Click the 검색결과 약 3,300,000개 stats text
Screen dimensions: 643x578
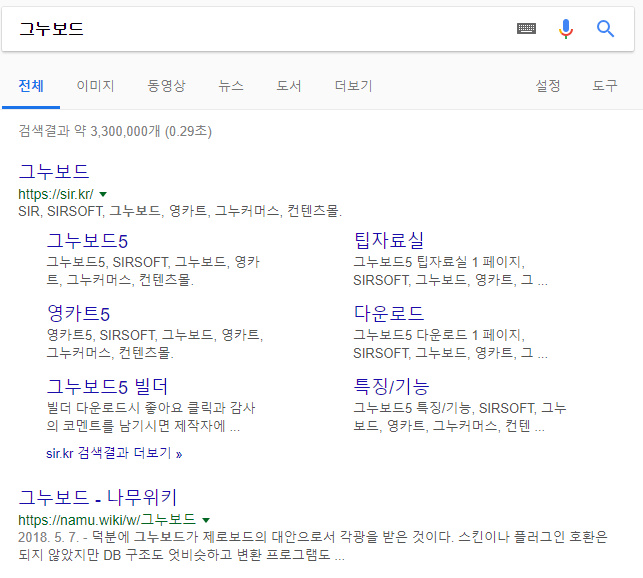click(x=115, y=131)
